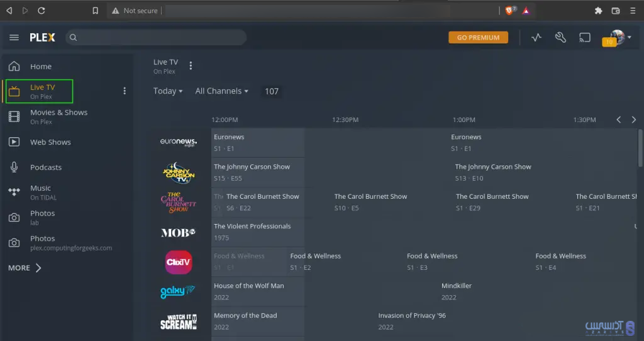The height and width of the screenshot is (341, 644).
Task: Reload the page in browser
Action: click(42, 11)
